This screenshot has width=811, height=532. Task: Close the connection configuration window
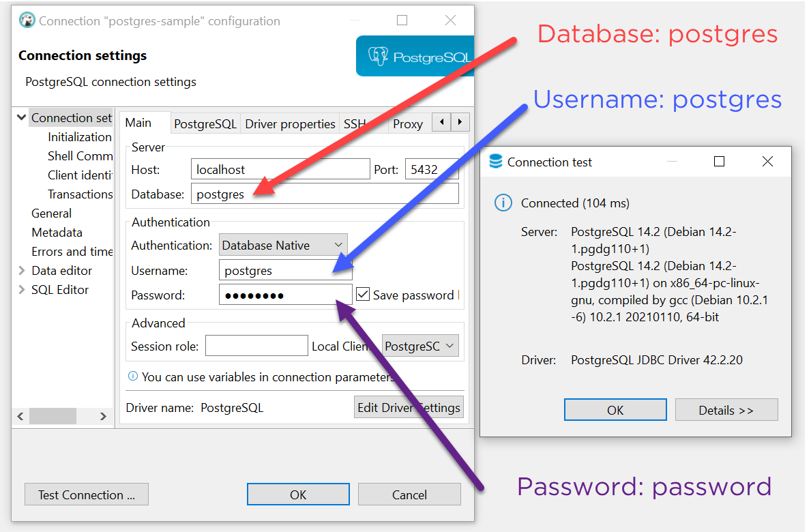(450, 20)
